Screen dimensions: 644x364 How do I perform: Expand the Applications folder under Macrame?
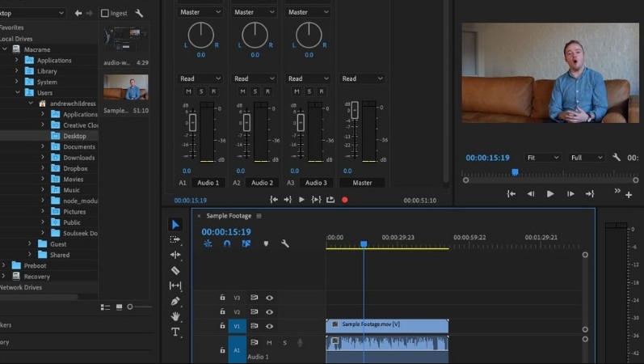click(17, 60)
